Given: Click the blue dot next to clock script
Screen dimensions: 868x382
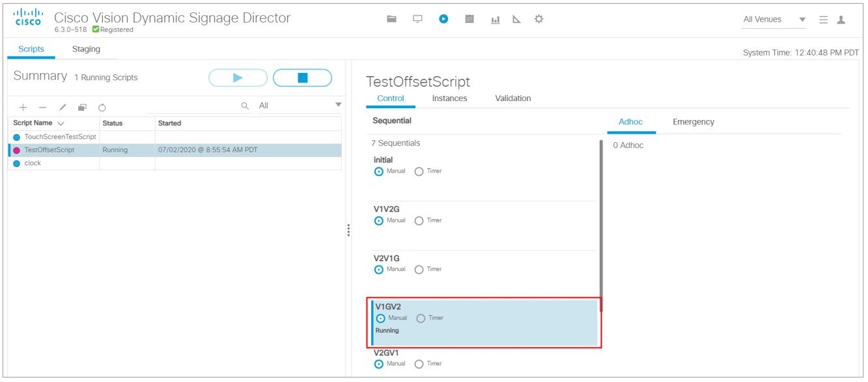Looking at the screenshot, I should pos(17,164).
